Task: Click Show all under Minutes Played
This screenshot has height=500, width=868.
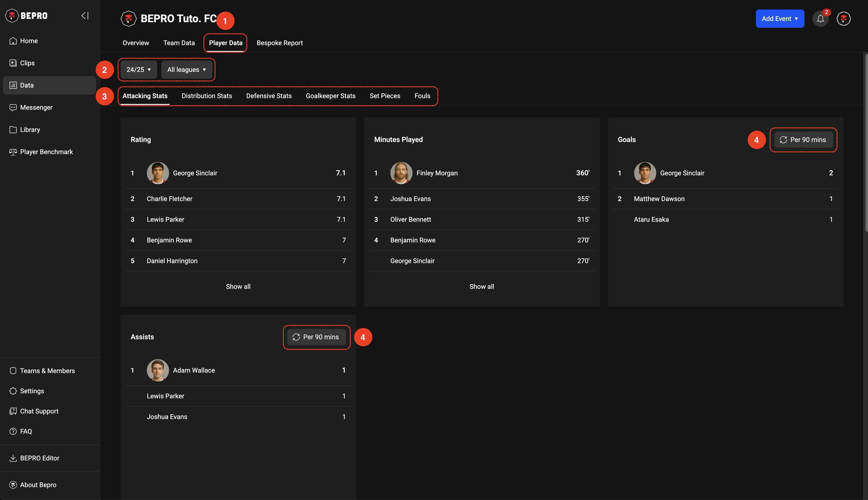Action: 481,286
